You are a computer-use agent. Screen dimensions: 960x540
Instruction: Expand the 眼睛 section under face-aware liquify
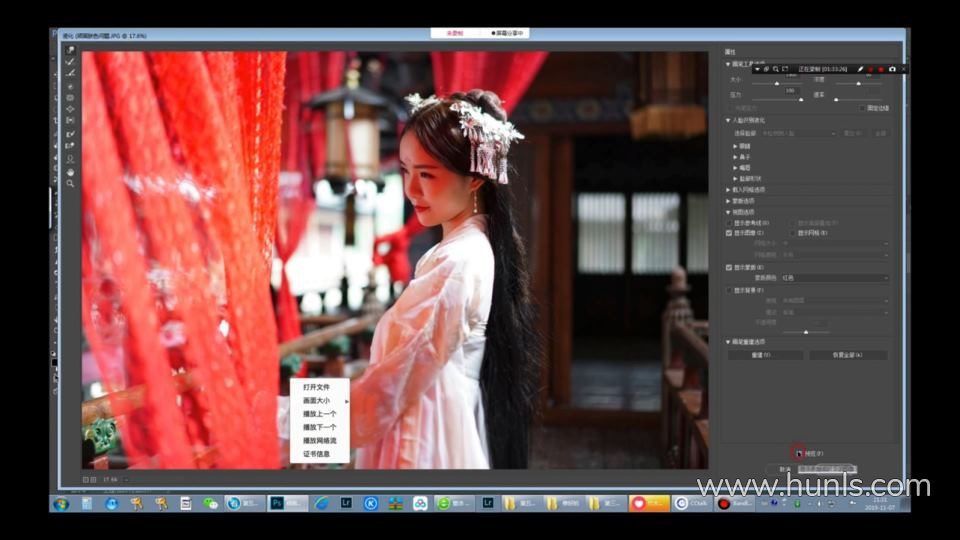tap(736, 146)
